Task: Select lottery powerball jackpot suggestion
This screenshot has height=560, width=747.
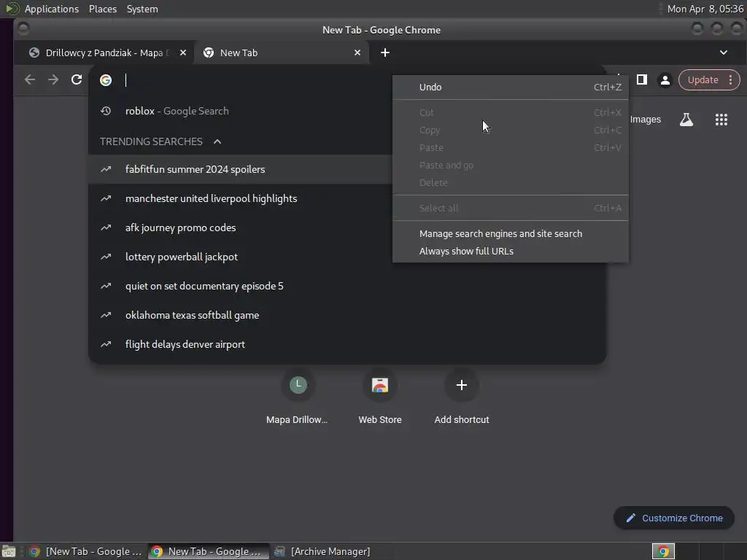Action: pos(241,257)
